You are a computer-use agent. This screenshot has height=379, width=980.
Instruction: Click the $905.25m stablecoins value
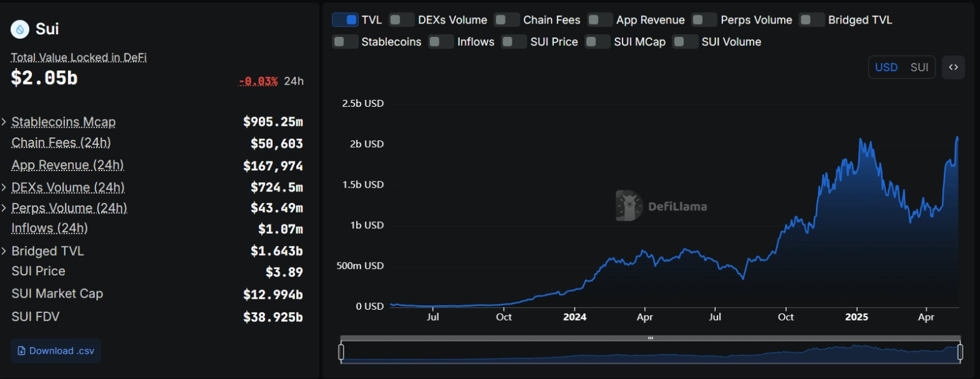(x=273, y=121)
